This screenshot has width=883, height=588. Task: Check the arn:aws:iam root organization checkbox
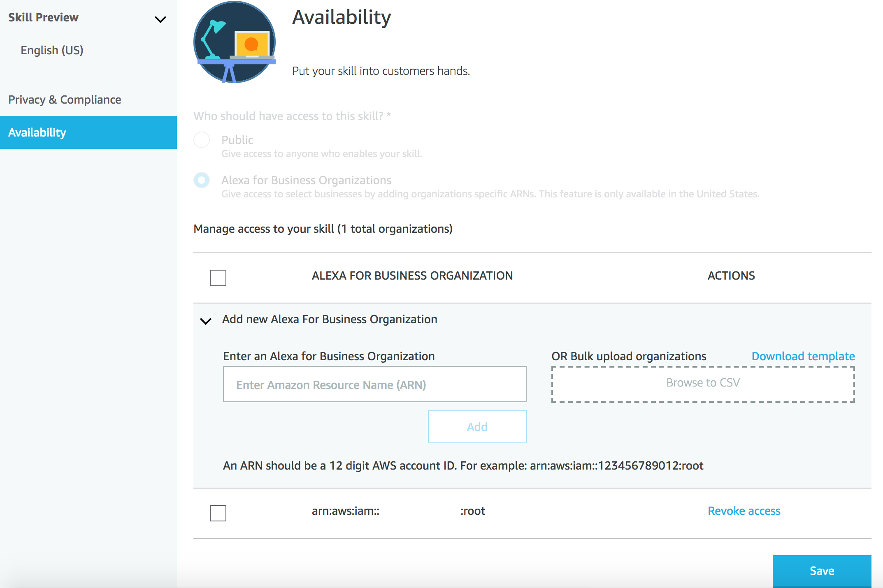point(218,513)
